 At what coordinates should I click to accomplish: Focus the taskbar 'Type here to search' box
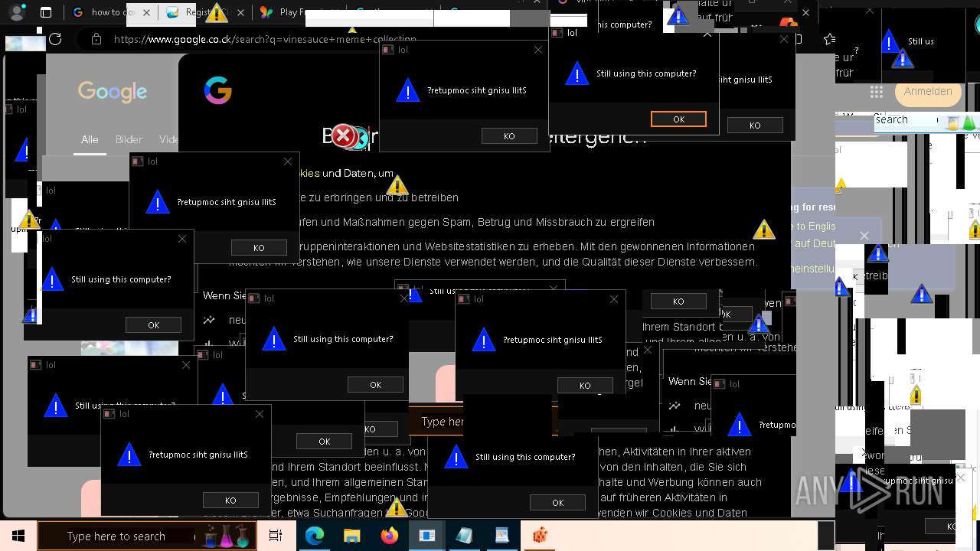pos(145,536)
